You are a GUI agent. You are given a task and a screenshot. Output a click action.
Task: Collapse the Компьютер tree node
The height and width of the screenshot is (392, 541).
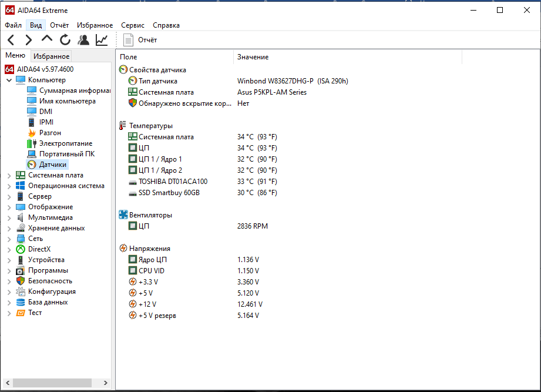9,80
